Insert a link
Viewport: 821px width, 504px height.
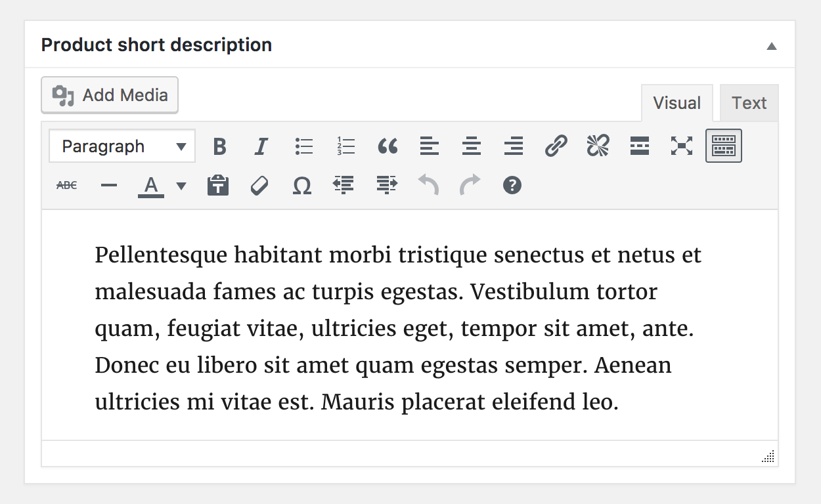tap(556, 146)
